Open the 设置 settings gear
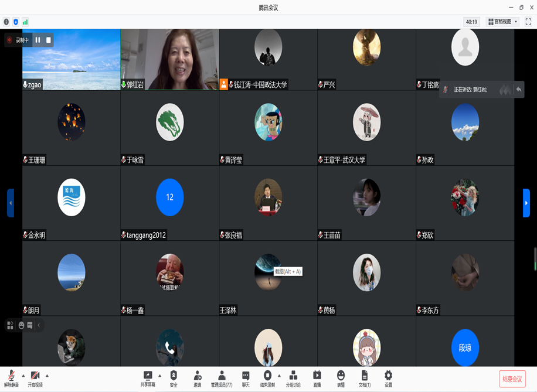The height and width of the screenshot is (392, 537). (x=388, y=378)
